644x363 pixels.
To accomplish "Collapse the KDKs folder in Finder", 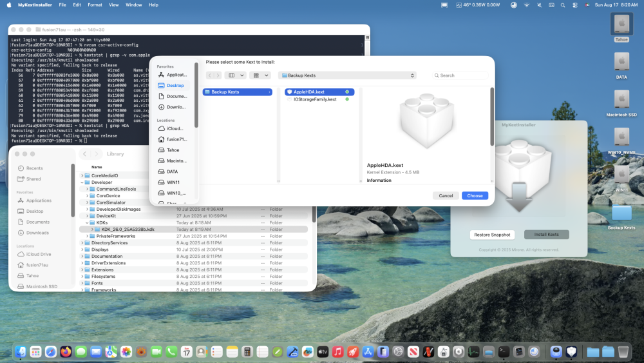I will pos(87,223).
